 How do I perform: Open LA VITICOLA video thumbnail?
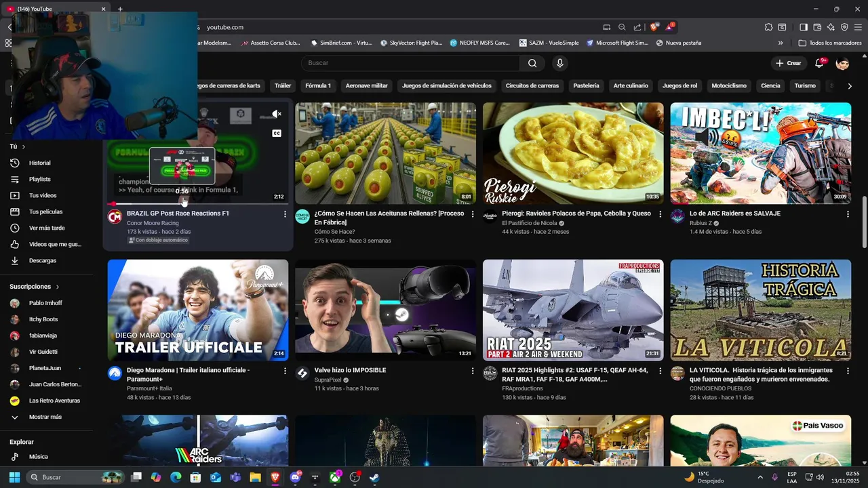pyautogui.click(x=761, y=310)
